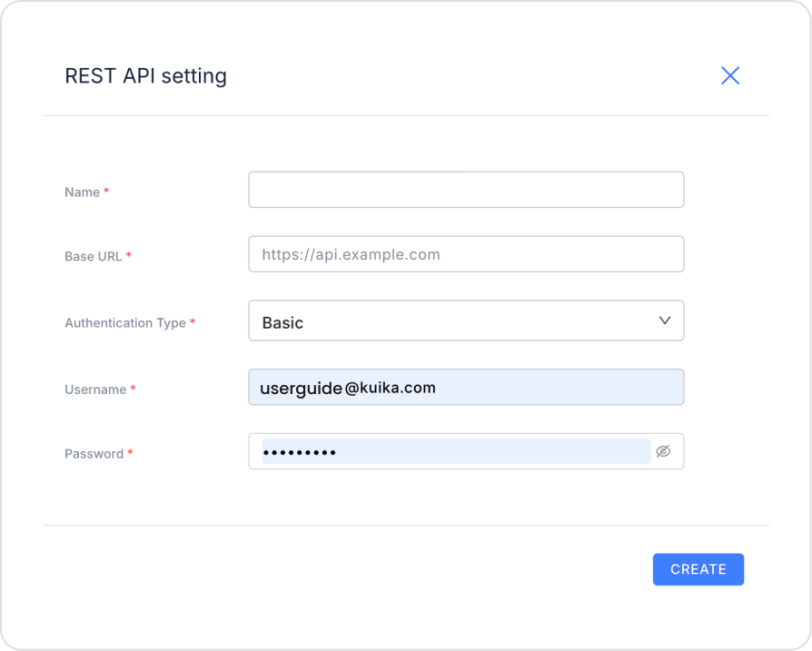
Task: Click the Authentication Type label
Action: [124, 323]
